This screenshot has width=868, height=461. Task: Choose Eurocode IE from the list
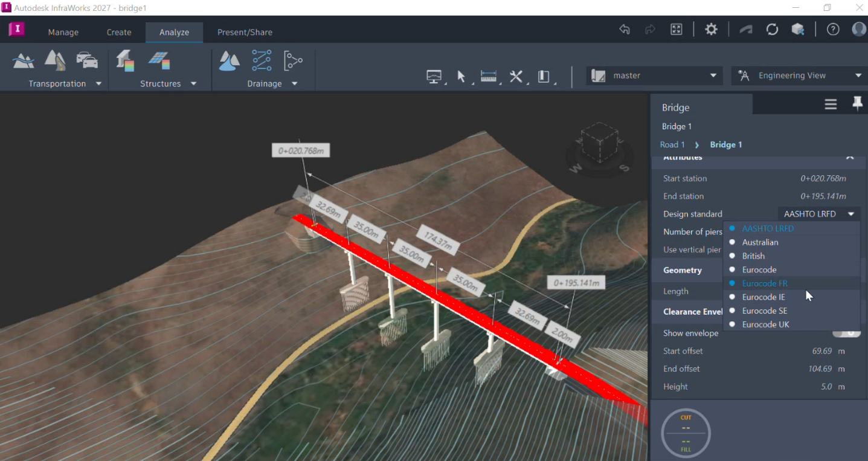tap(791, 297)
